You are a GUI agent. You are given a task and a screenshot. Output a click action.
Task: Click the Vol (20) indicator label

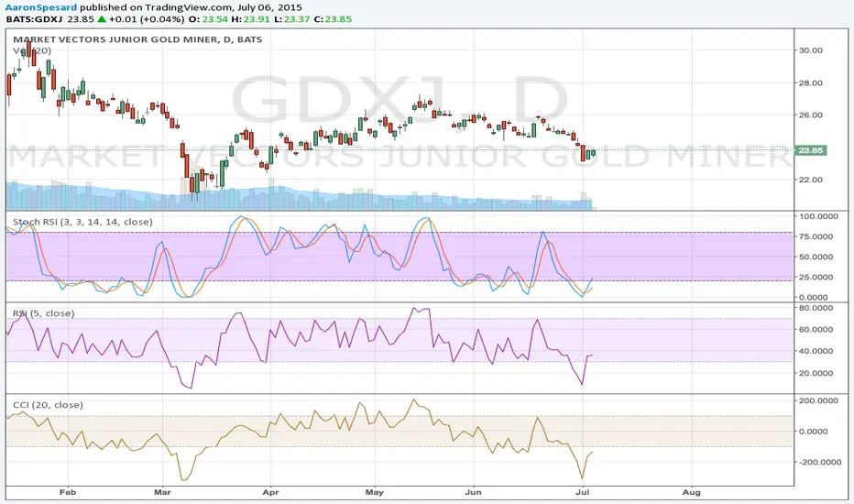point(32,50)
